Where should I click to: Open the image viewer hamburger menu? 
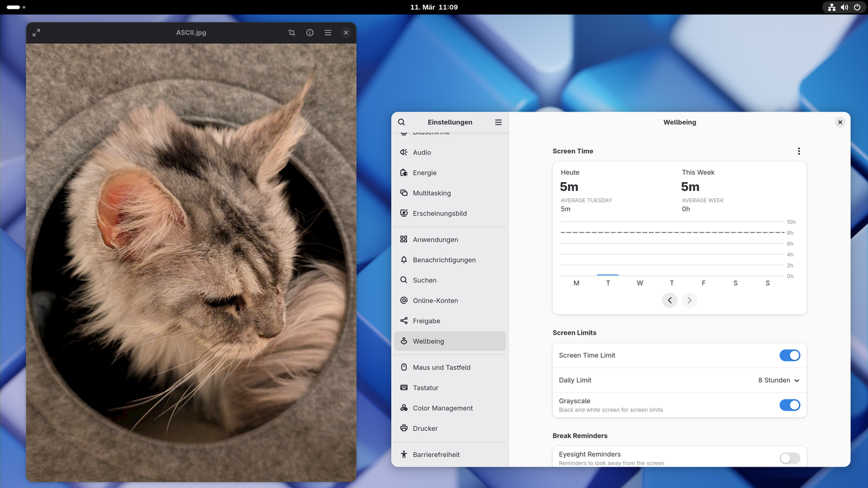click(x=328, y=32)
